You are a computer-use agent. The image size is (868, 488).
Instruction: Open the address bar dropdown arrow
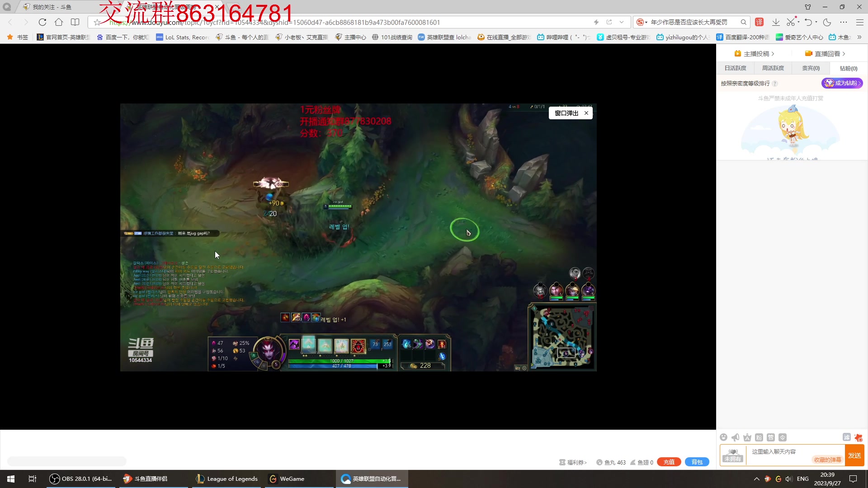point(622,22)
